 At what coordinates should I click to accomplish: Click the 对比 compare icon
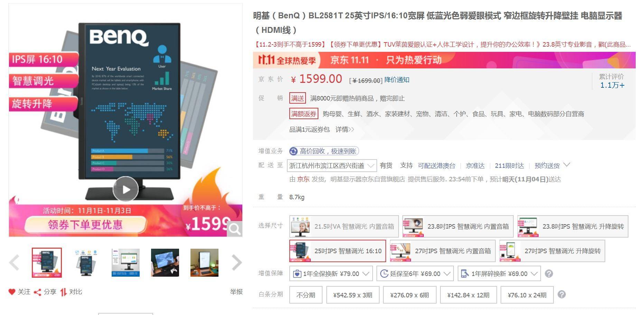[x=63, y=292]
